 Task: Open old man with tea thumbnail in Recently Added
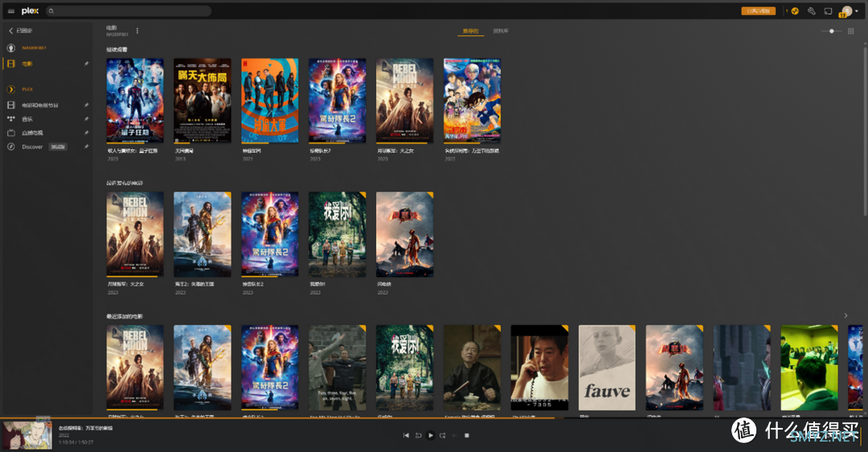[473, 368]
